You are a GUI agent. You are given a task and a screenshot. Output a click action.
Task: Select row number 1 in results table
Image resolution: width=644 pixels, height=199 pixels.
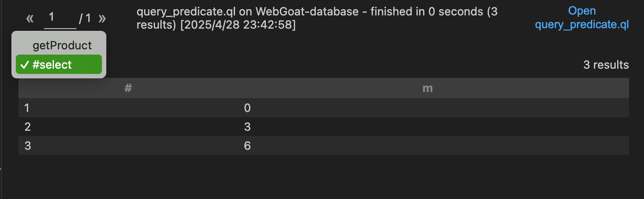point(27,108)
